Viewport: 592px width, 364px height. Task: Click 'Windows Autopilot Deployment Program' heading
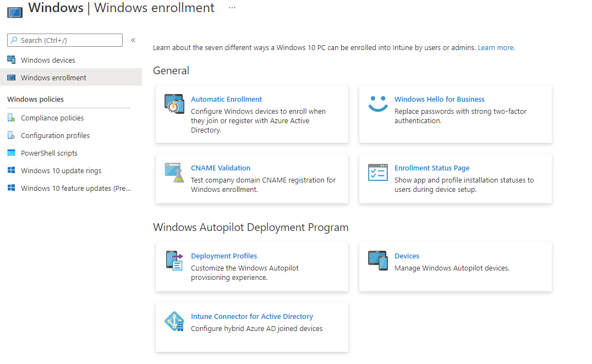pyautogui.click(x=251, y=228)
